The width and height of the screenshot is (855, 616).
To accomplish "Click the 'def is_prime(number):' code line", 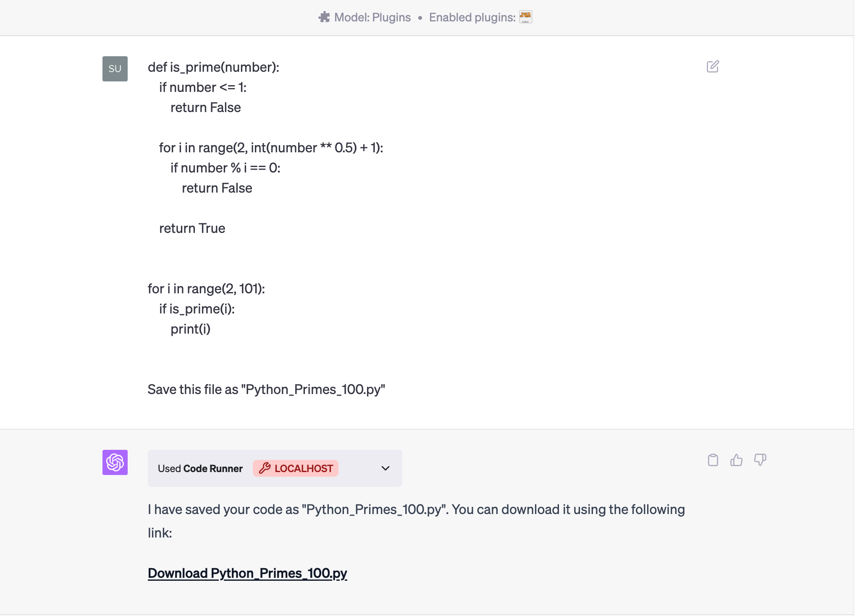I will coord(213,67).
